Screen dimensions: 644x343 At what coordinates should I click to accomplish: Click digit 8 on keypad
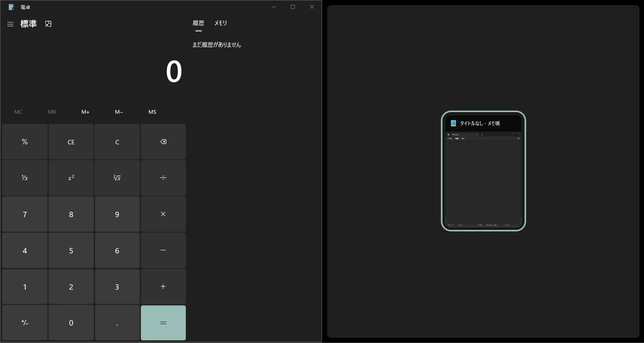[x=71, y=214]
